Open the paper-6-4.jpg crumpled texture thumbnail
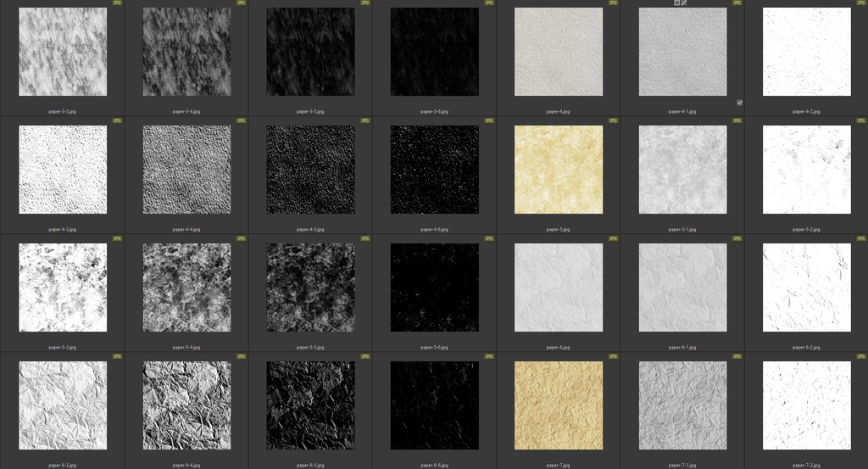 (186, 405)
